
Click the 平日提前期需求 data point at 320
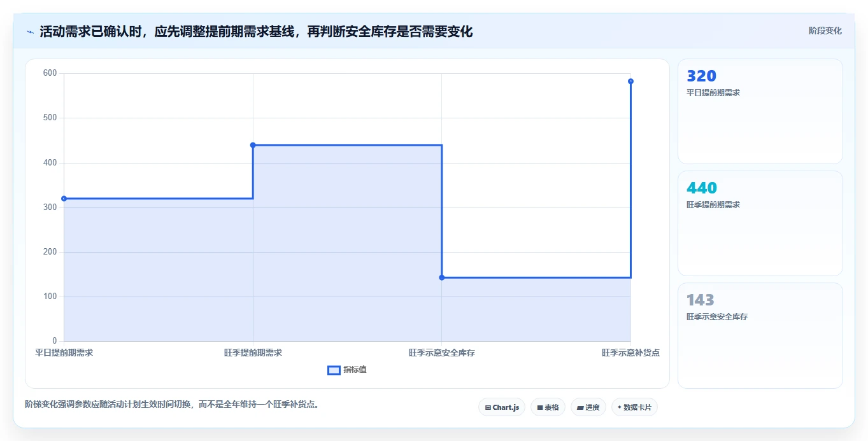(64, 199)
